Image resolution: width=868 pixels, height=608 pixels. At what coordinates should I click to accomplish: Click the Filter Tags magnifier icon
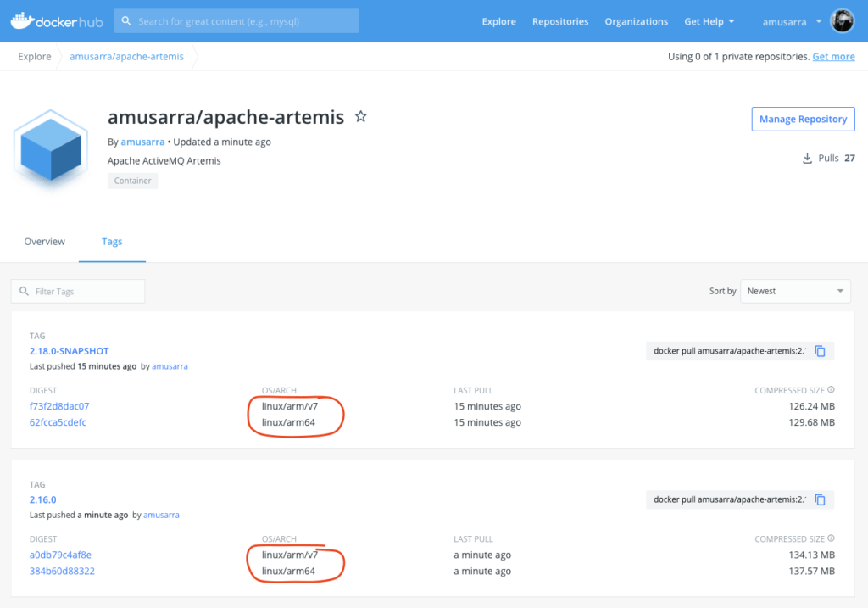pyautogui.click(x=24, y=291)
